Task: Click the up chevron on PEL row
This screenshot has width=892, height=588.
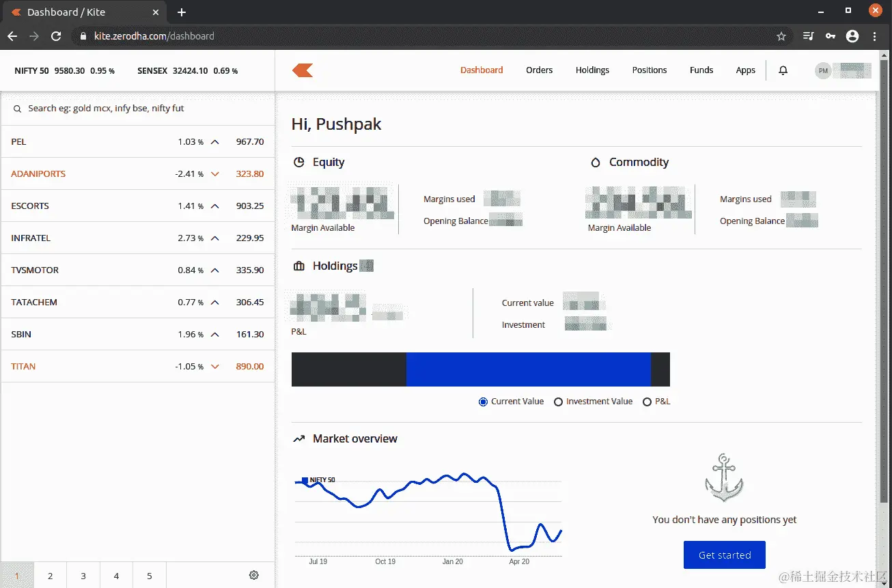Action: (215, 142)
